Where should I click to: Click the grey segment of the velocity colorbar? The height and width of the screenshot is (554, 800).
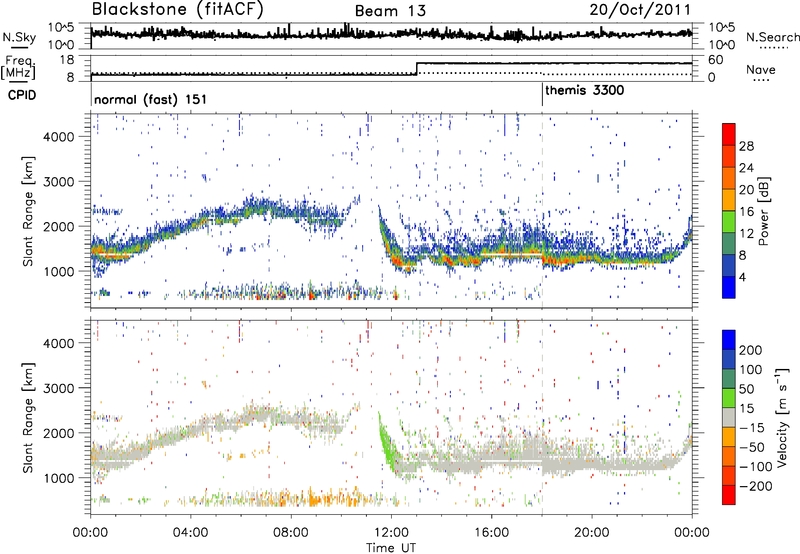729,417
